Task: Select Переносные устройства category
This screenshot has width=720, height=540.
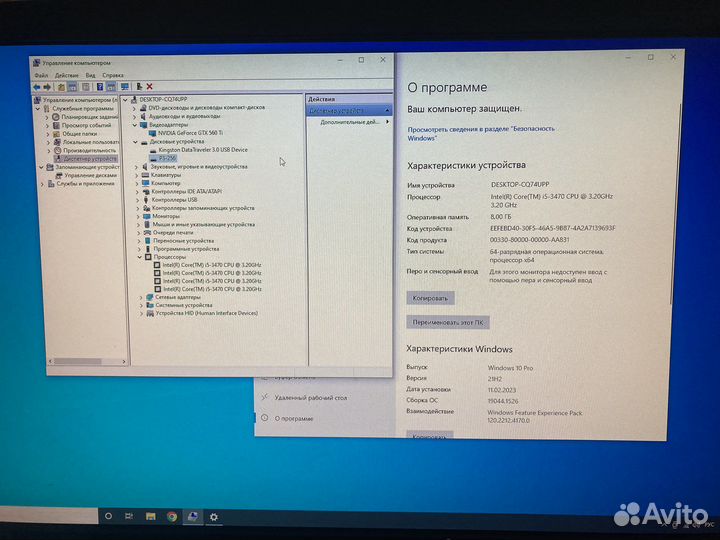Action: [184, 241]
